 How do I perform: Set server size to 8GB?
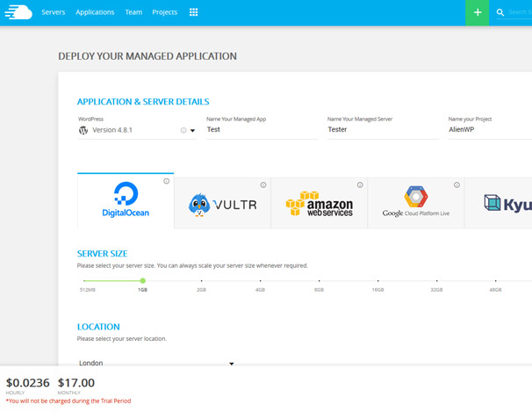tap(319, 290)
